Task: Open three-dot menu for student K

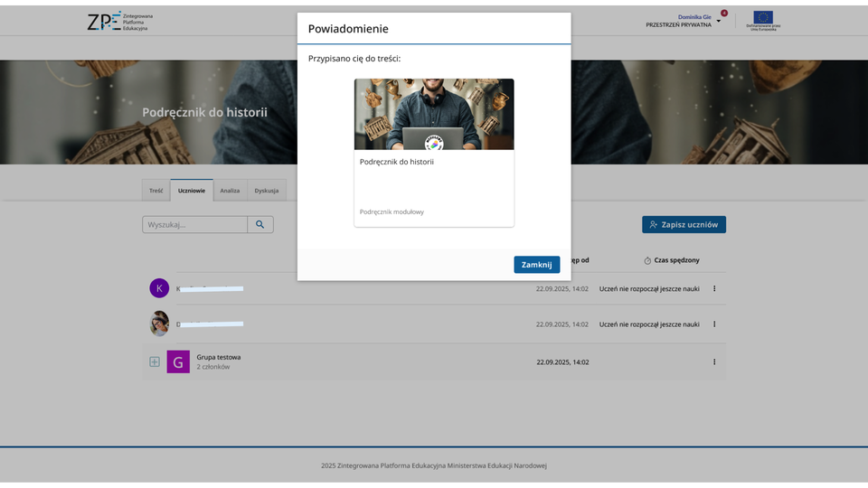Action: point(714,288)
